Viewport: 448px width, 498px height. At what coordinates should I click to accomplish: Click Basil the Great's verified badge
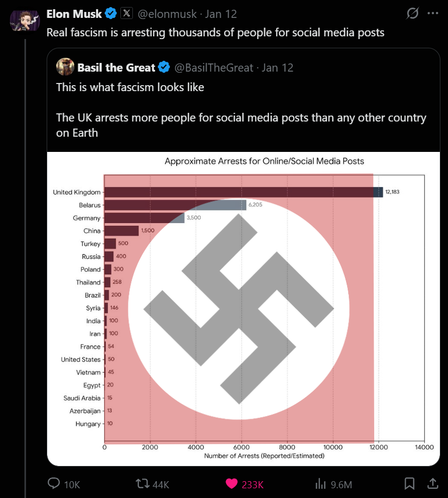click(164, 67)
